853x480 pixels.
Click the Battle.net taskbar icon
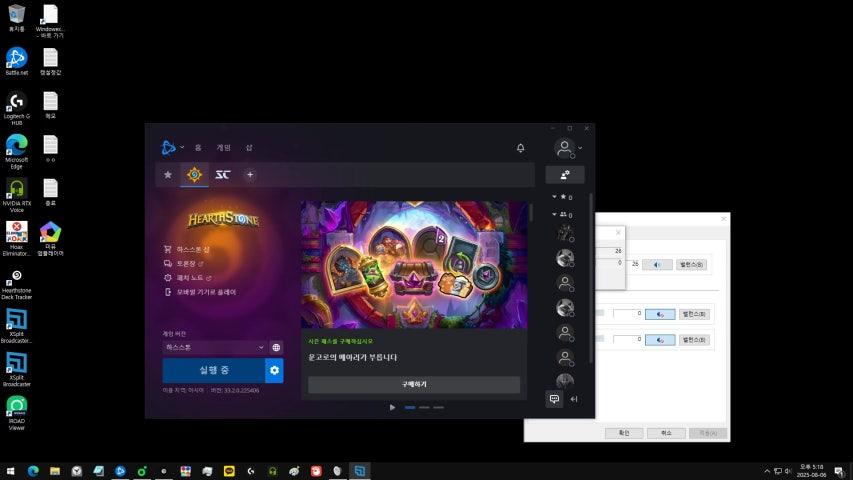tap(120, 471)
